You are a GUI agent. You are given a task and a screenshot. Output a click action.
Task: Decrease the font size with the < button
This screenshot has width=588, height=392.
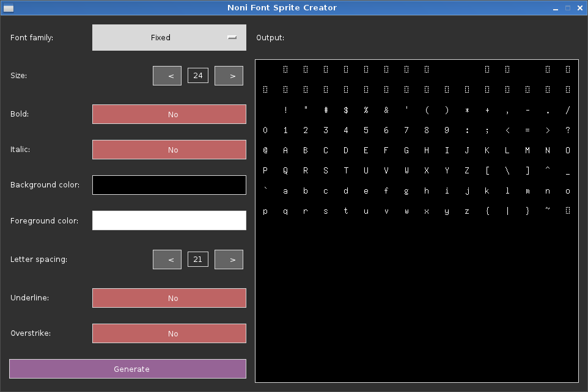(167, 75)
